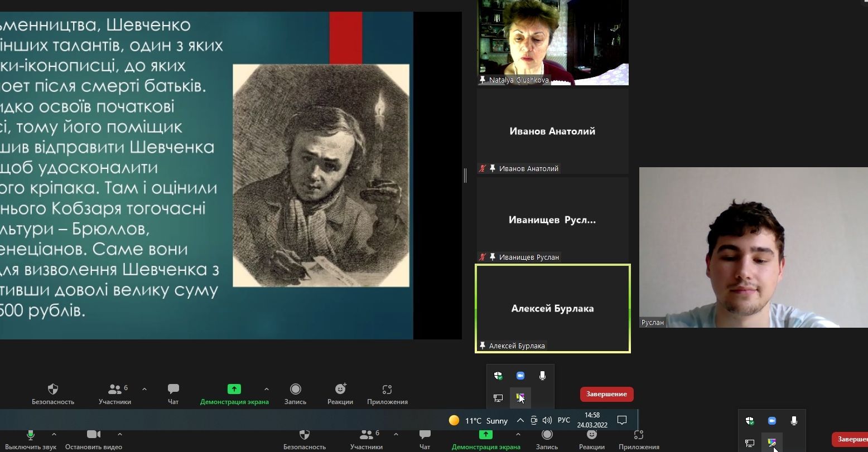Select Руслан webcam video tile
Image resolution: width=868 pixels, height=452 pixels.
coord(754,247)
